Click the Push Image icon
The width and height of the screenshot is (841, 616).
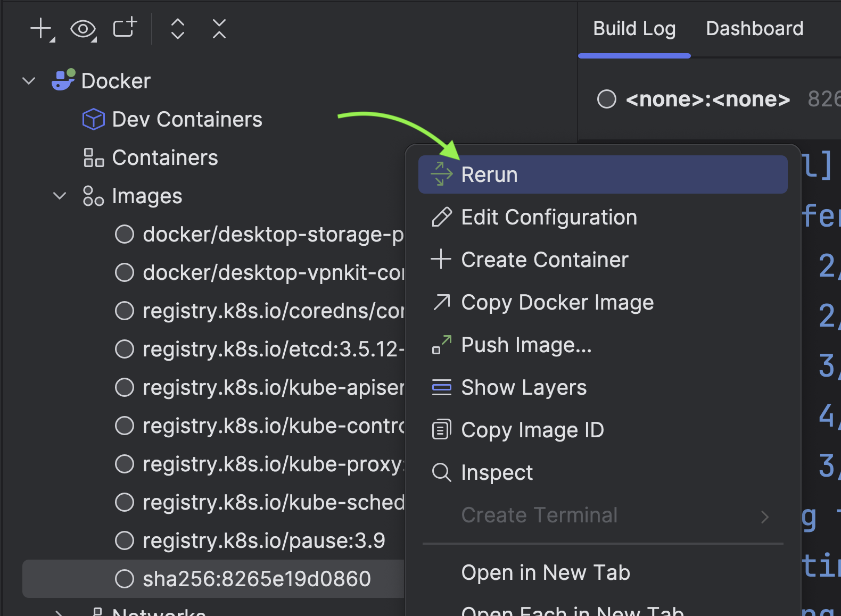tap(441, 345)
